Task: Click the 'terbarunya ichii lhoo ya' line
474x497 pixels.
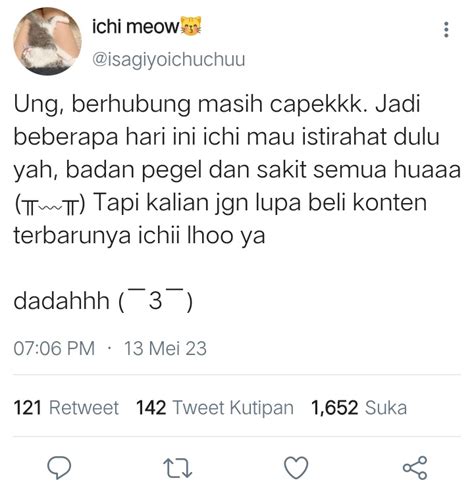Action: (139, 236)
